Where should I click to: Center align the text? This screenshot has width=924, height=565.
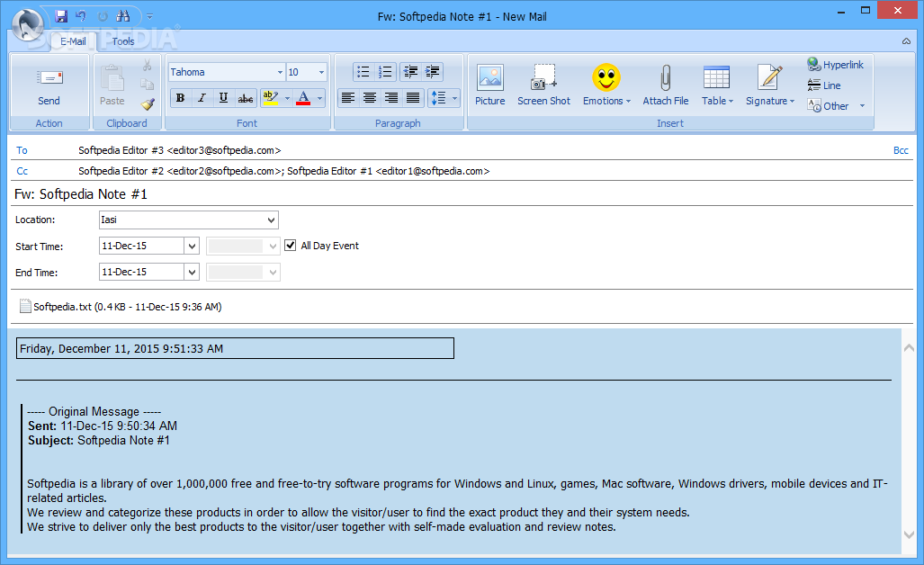(370, 98)
